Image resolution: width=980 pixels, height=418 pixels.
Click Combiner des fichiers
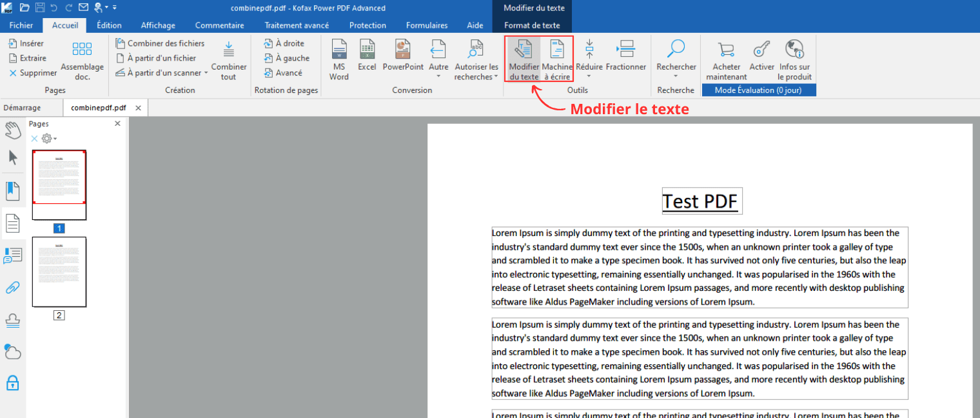pyautogui.click(x=160, y=43)
